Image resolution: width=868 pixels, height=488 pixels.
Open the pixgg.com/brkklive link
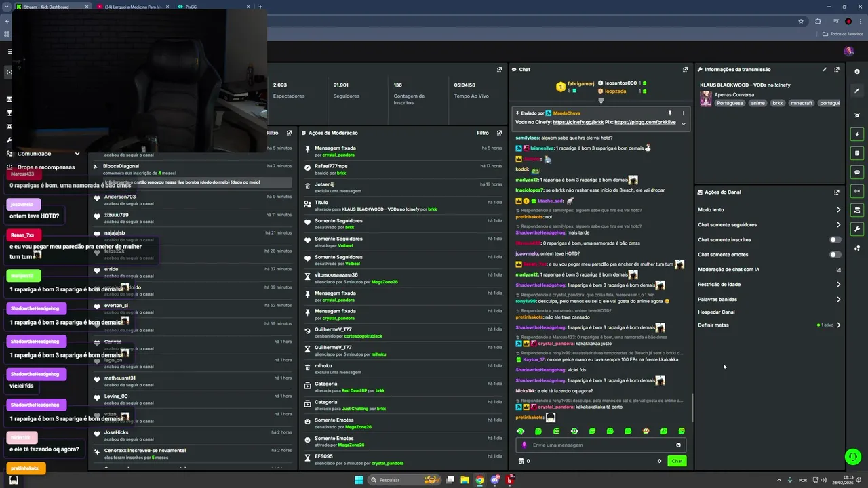pyautogui.click(x=645, y=122)
